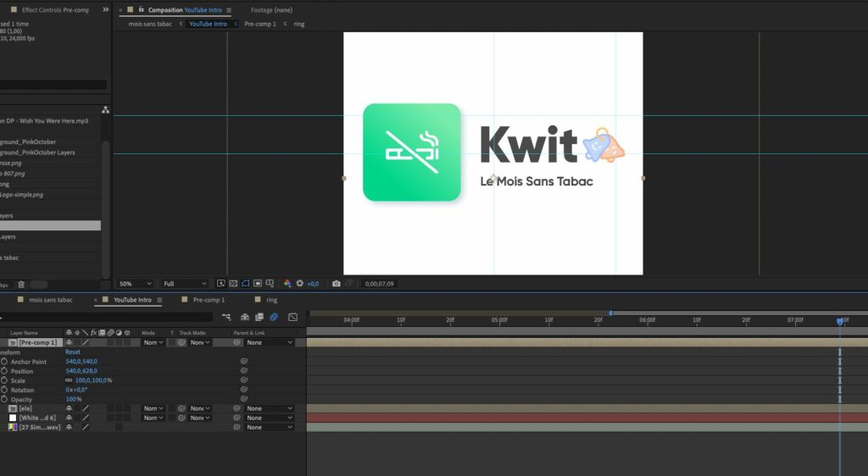
Task: Open the Full resolution dropdown
Action: tap(184, 284)
